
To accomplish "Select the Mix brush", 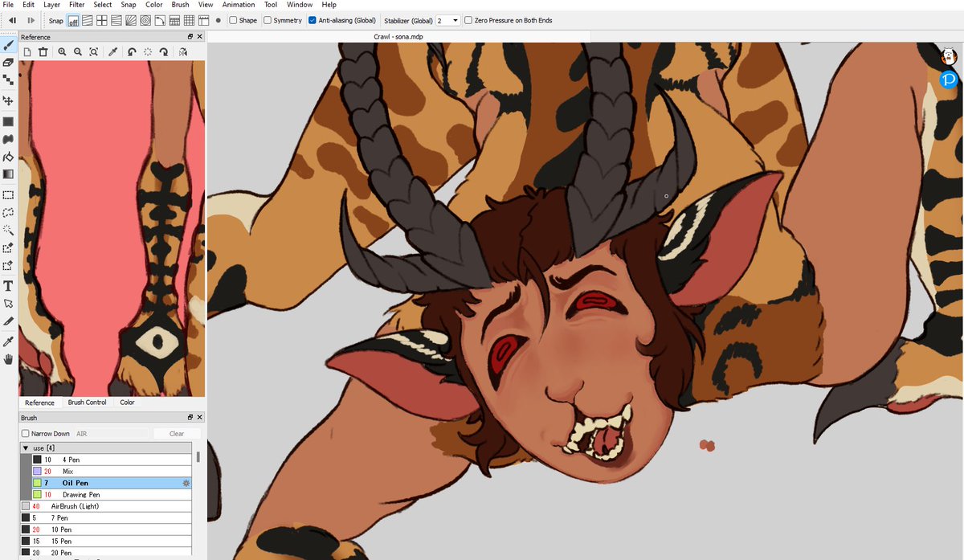I will pos(112,472).
